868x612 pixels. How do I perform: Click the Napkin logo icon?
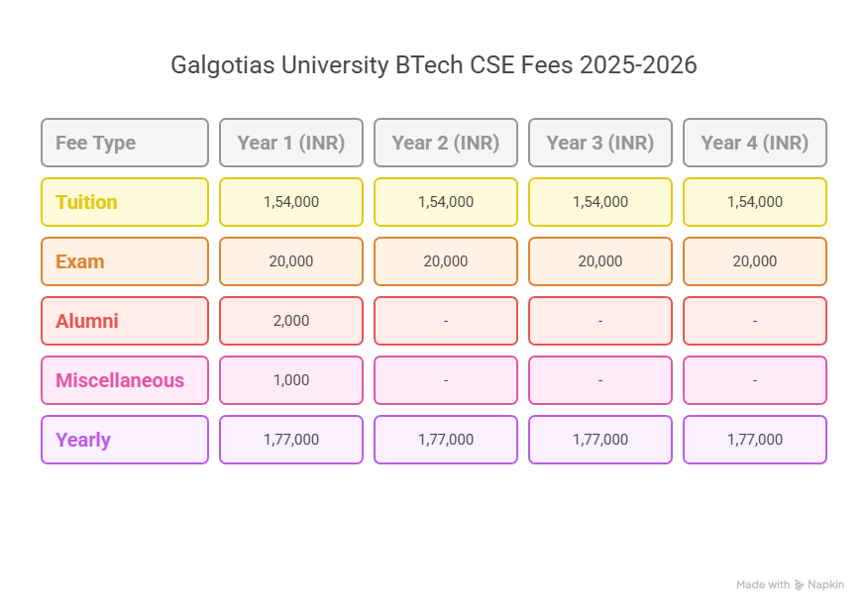pyautogui.click(x=799, y=585)
